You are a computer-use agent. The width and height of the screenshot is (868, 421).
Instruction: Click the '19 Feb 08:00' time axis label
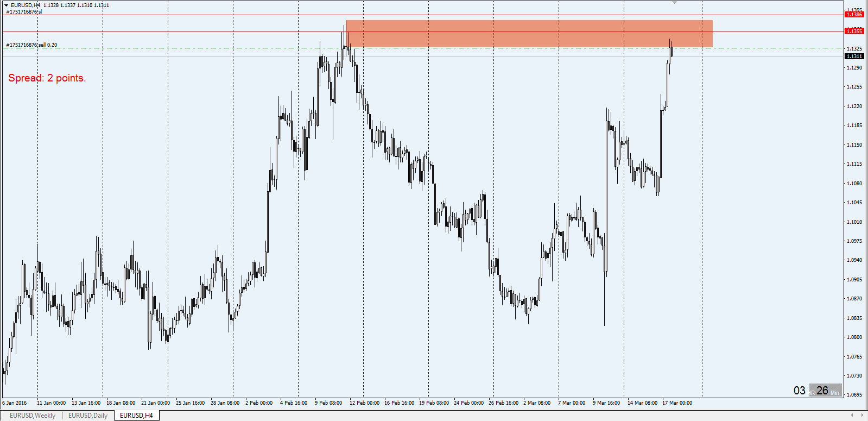pos(434,403)
